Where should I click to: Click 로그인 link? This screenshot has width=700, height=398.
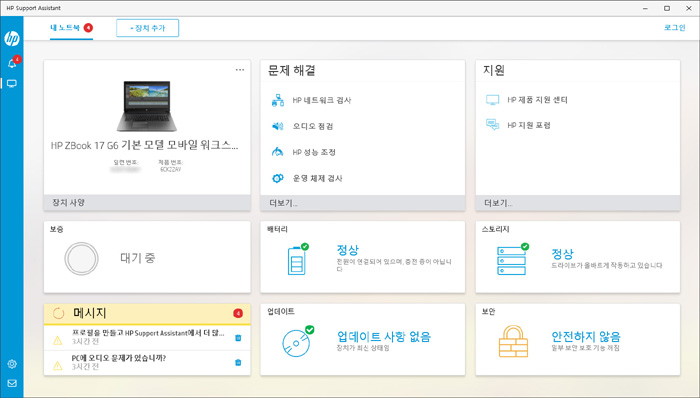tap(674, 28)
